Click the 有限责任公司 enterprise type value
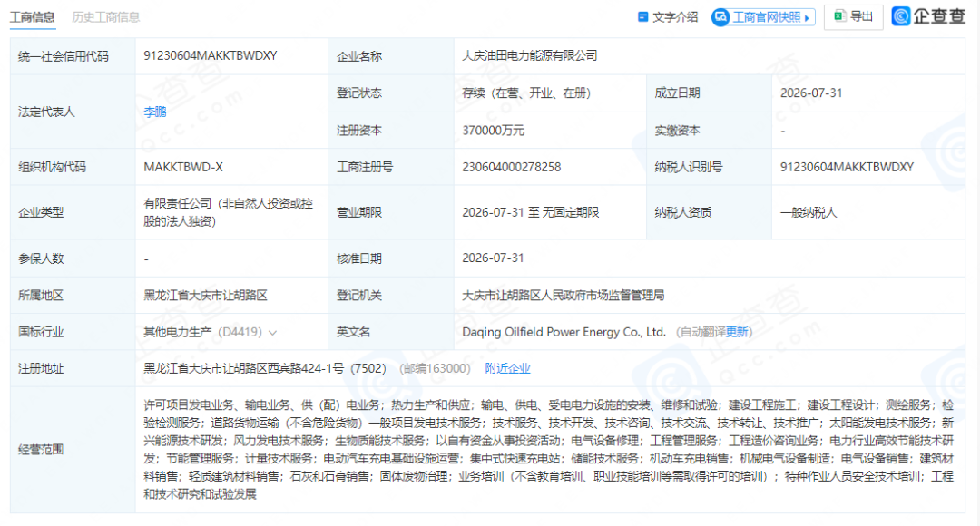This screenshot has width=980, height=526. (228, 212)
